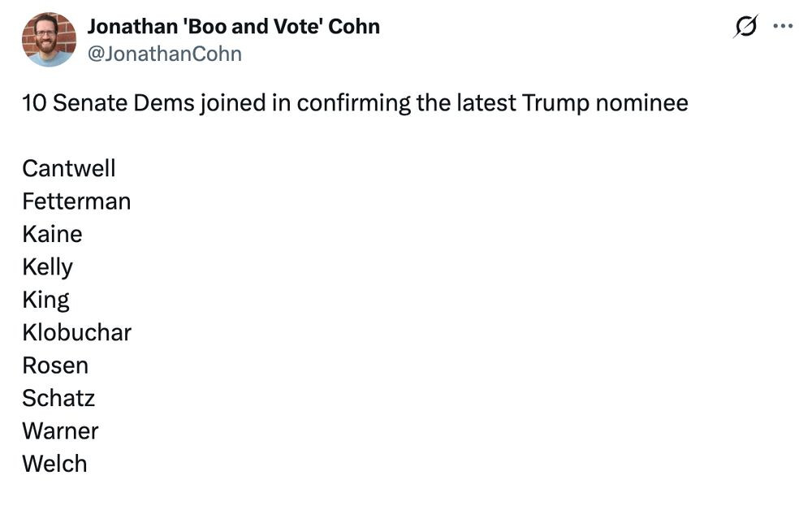Click the name Fetterman in the list
This screenshot has width=812, height=506.
pyautogui.click(x=76, y=201)
